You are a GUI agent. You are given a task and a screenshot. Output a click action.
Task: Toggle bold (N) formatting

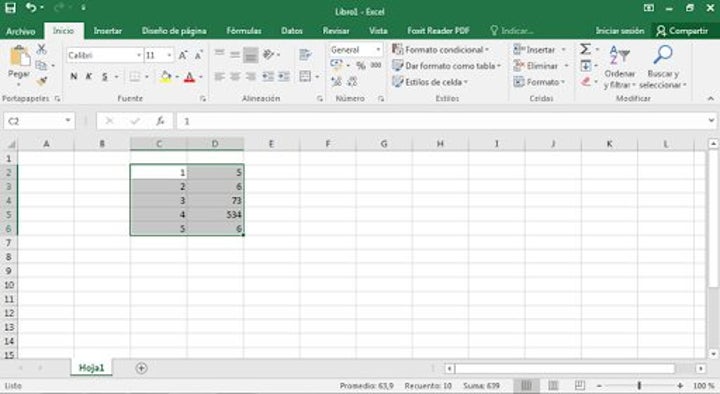[x=73, y=77]
